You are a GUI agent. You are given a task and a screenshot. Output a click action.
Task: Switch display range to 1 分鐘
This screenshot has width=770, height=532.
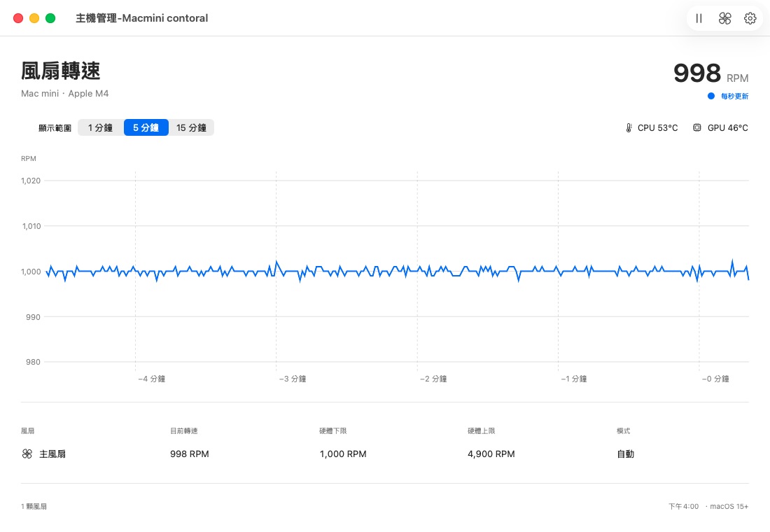click(100, 127)
